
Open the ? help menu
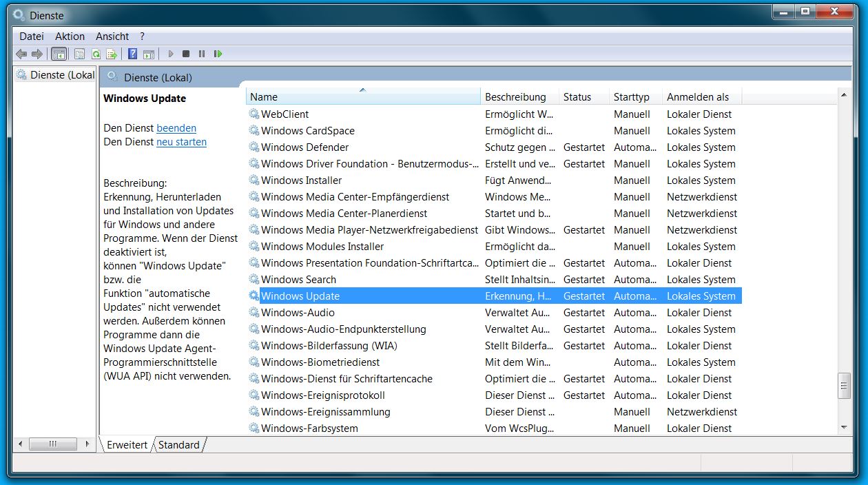(x=142, y=37)
